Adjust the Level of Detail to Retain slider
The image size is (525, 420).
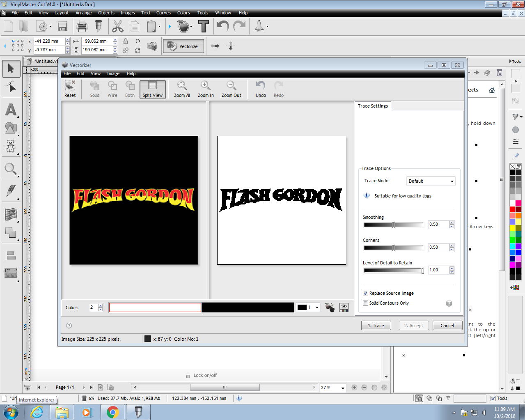coord(393,271)
